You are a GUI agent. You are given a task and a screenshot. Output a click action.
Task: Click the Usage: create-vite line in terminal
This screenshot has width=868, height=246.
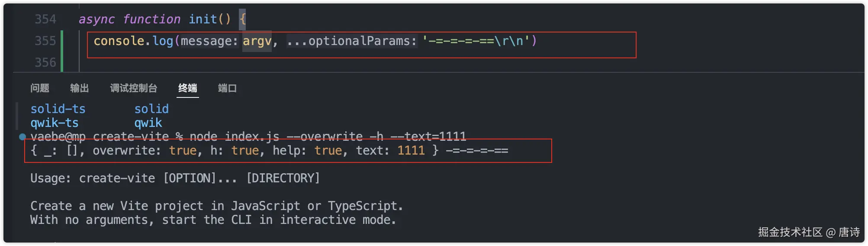tap(175, 178)
